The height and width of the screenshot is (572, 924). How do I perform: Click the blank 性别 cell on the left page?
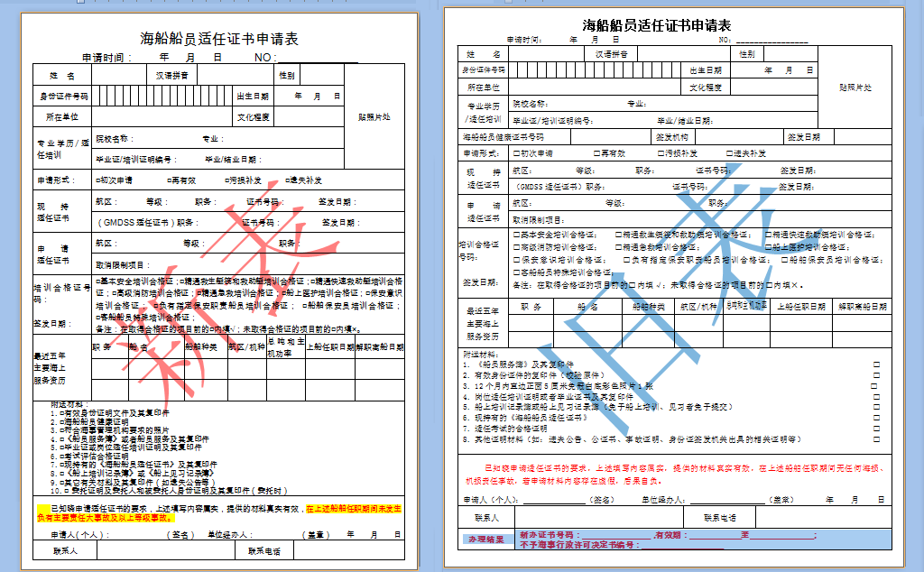click(x=322, y=75)
